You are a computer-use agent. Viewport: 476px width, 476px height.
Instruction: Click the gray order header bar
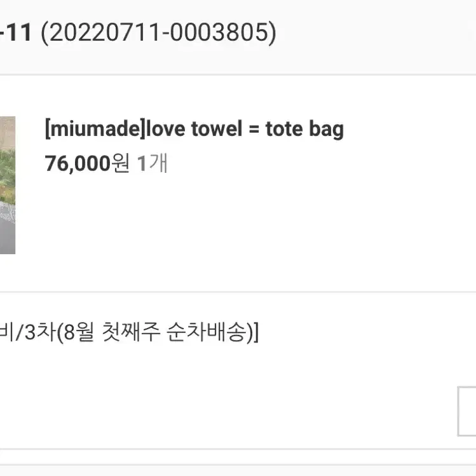click(238, 36)
